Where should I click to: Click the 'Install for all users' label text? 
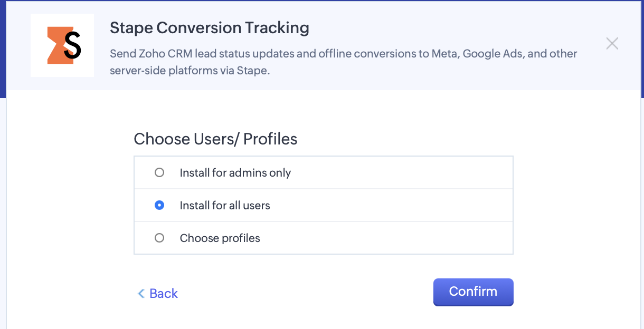[x=225, y=205]
